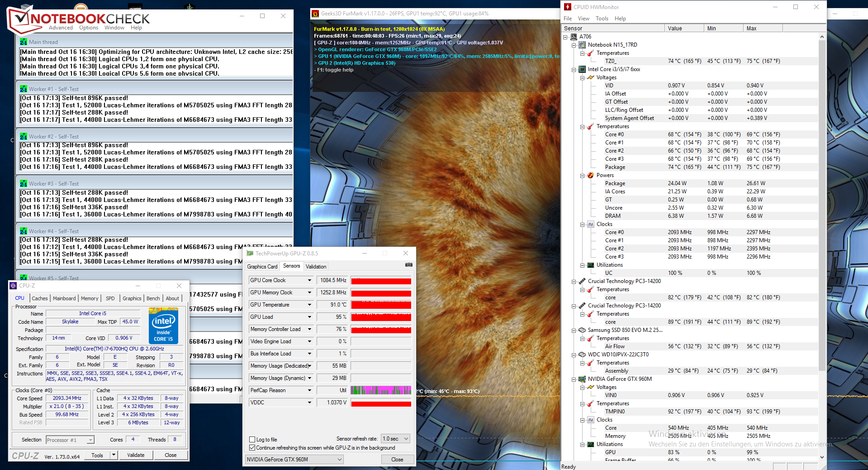Select the Intel Core i3/i5/i7 processor icon

[x=582, y=69]
